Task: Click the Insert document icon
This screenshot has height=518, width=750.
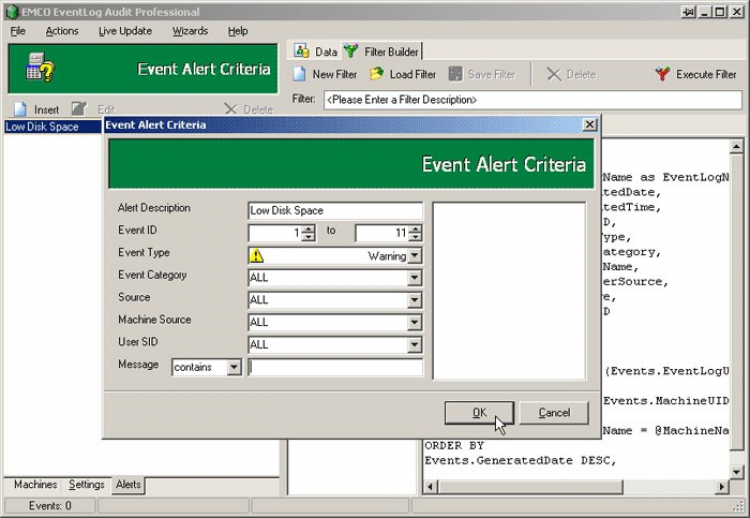Action: (x=20, y=109)
